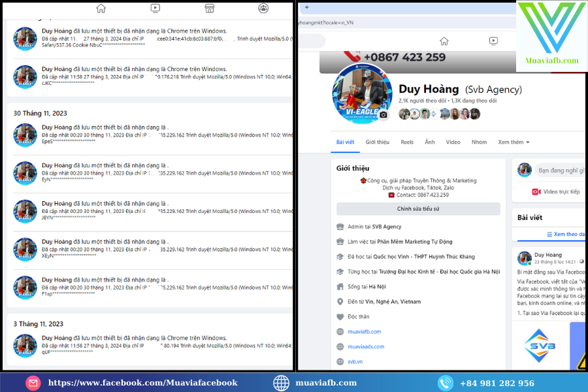Click Phần Mềm Marketing Tự Động workplace
Screen dimensions: 588x392
[414, 242]
